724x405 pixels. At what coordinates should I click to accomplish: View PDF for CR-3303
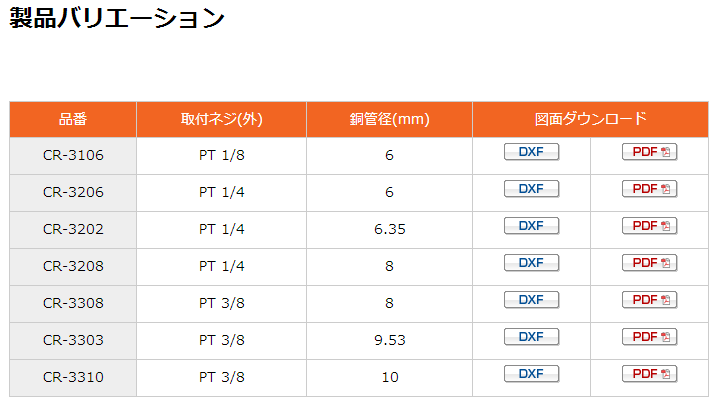[x=649, y=337]
